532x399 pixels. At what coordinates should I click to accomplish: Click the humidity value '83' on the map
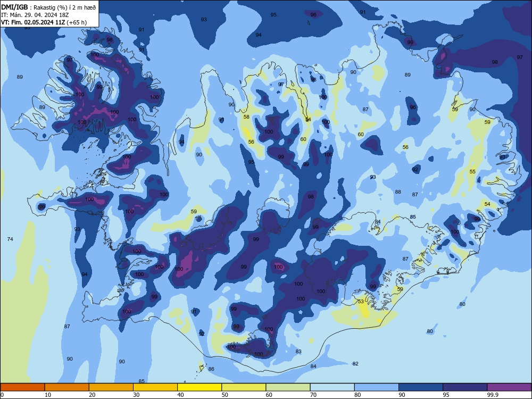298,352
